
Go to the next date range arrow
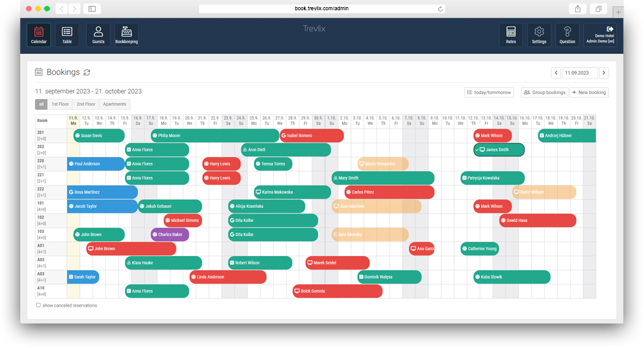click(x=603, y=73)
